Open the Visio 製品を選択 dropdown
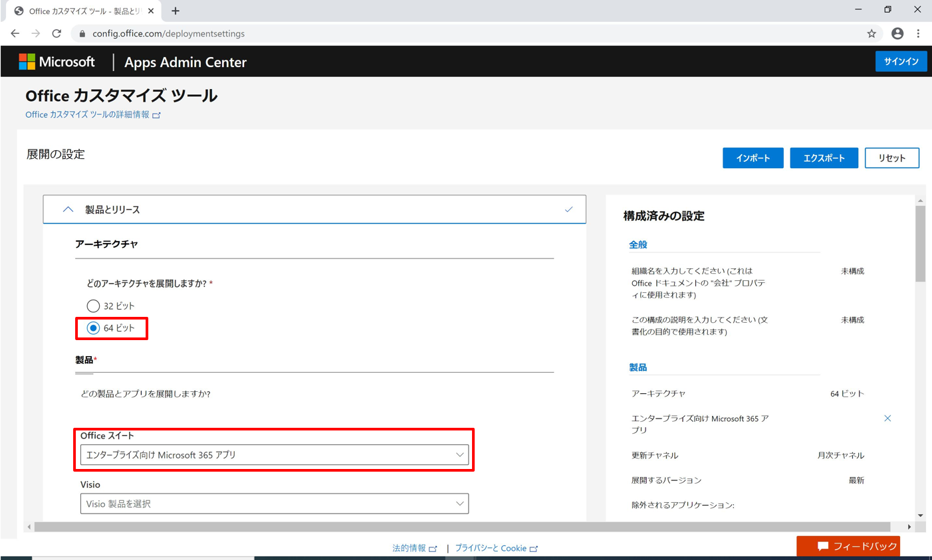Image resolution: width=932 pixels, height=560 pixels. (x=275, y=504)
